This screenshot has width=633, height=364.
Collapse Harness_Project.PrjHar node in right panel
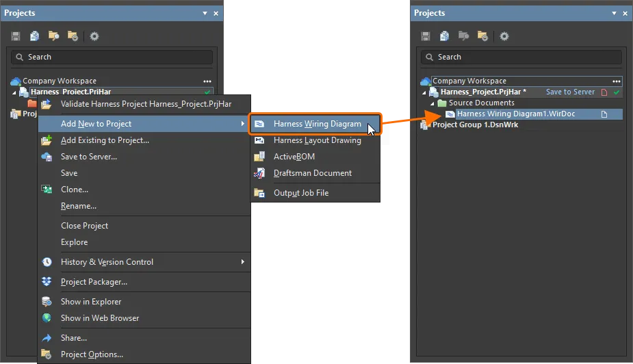click(x=424, y=93)
